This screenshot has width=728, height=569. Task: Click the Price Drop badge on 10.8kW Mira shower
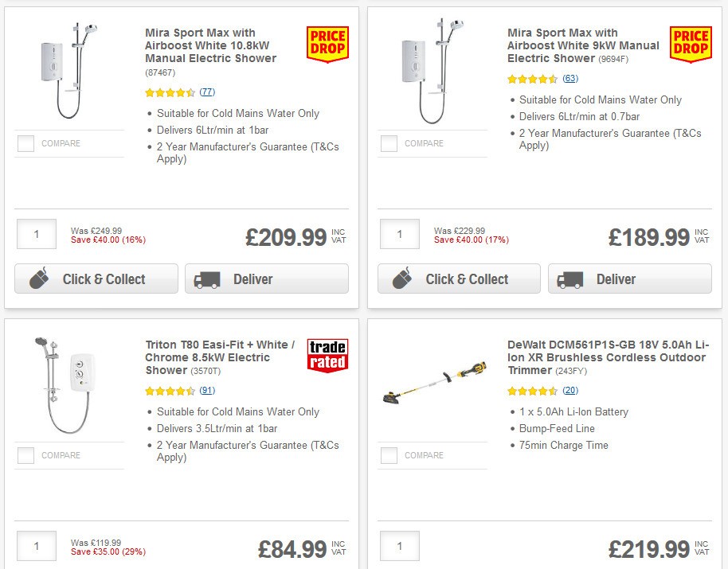click(327, 45)
